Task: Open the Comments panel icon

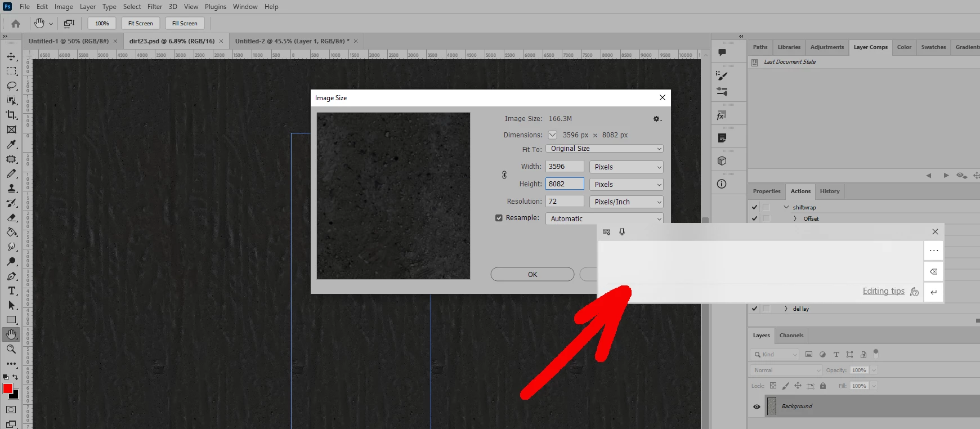Action: tap(722, 52)
